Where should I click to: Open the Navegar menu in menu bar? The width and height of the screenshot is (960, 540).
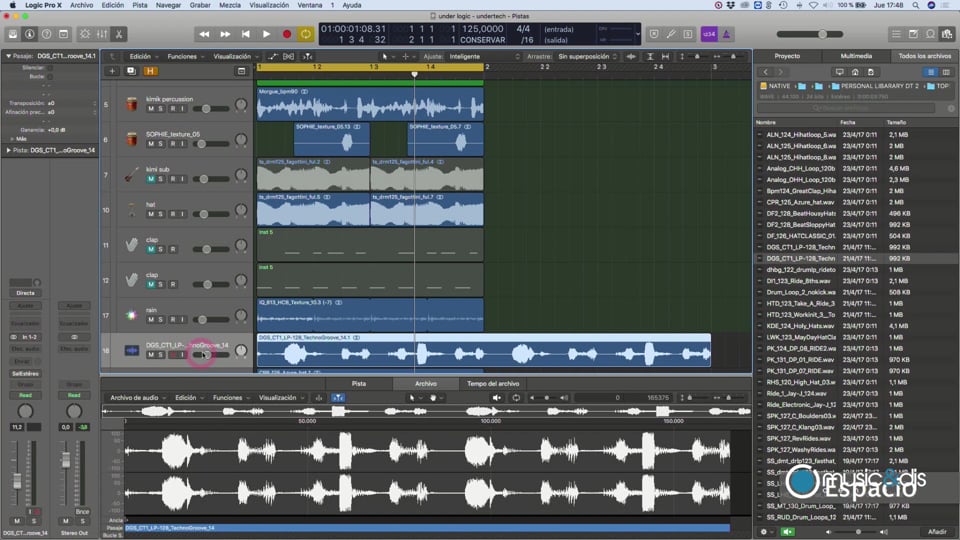click(168, 5)
